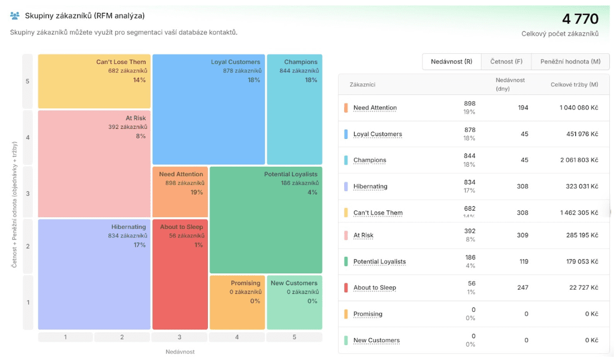The height and width of the screenshot is (364, 616).
Task: Switch to the Četnost (F) tab
Action: [x=506, y=62]
